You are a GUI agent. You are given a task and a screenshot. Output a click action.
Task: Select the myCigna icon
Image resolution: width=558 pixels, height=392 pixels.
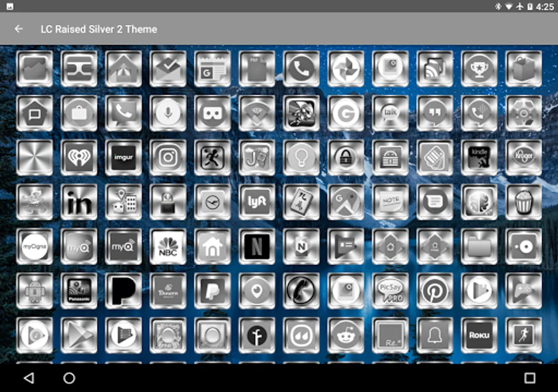click(34, 246)
